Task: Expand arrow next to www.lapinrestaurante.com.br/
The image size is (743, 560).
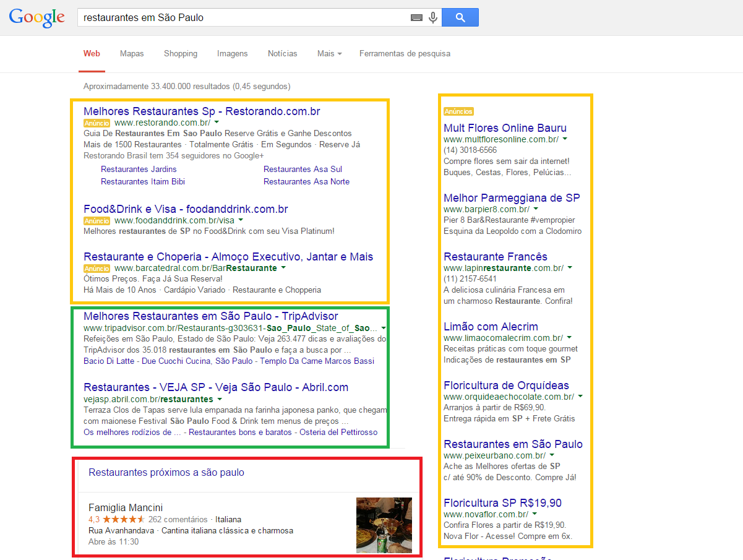Action: (570, 268)
